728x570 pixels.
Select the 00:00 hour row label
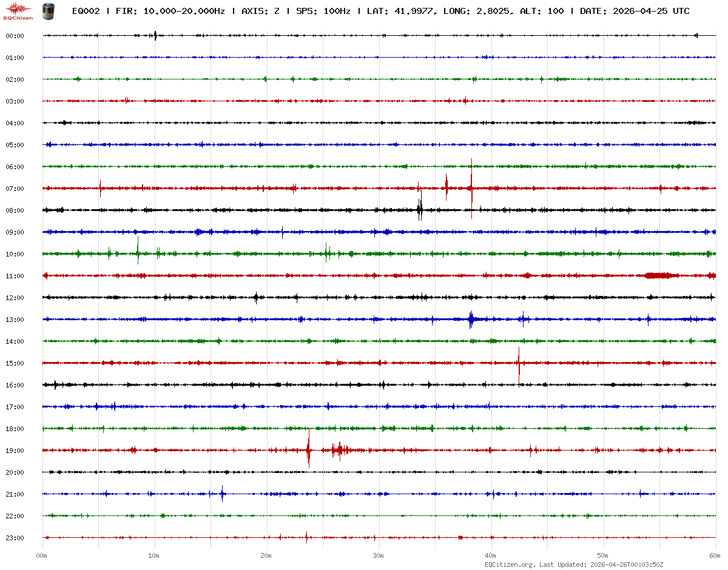(15, 36)
